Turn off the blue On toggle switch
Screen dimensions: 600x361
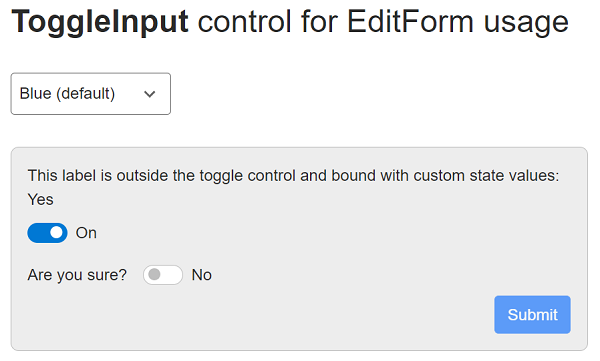(47, 233)
